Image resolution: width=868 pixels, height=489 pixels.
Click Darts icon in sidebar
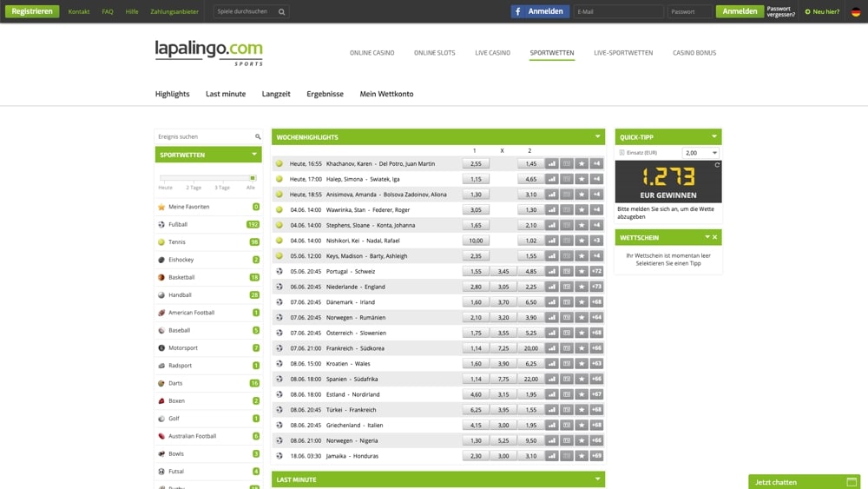click(161, 383)
